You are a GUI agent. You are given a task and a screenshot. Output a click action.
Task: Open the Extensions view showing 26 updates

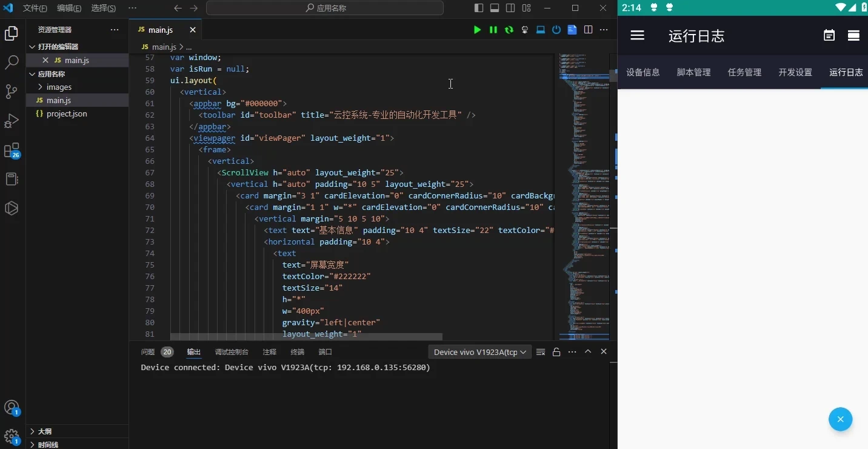click(12, 150)
